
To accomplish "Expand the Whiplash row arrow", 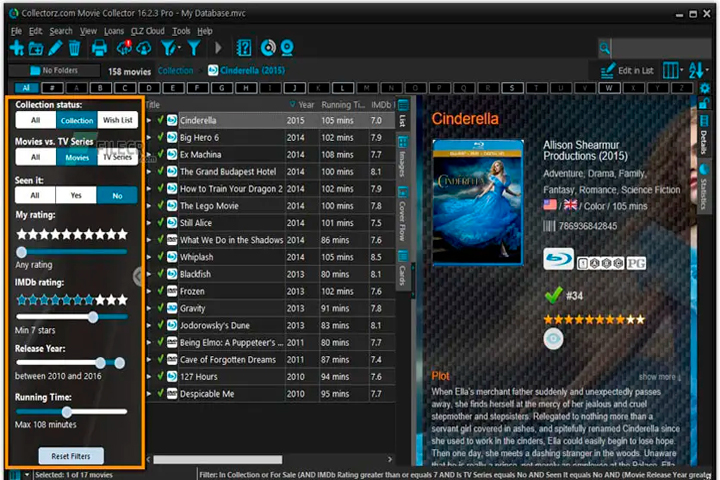I will click(x=149, y=257).
